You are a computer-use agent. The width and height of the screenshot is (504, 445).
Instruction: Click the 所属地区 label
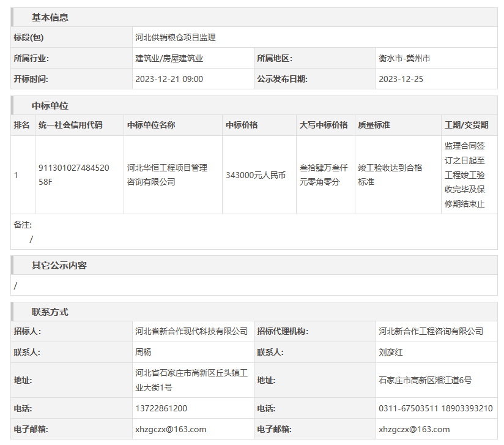(275, 58)
